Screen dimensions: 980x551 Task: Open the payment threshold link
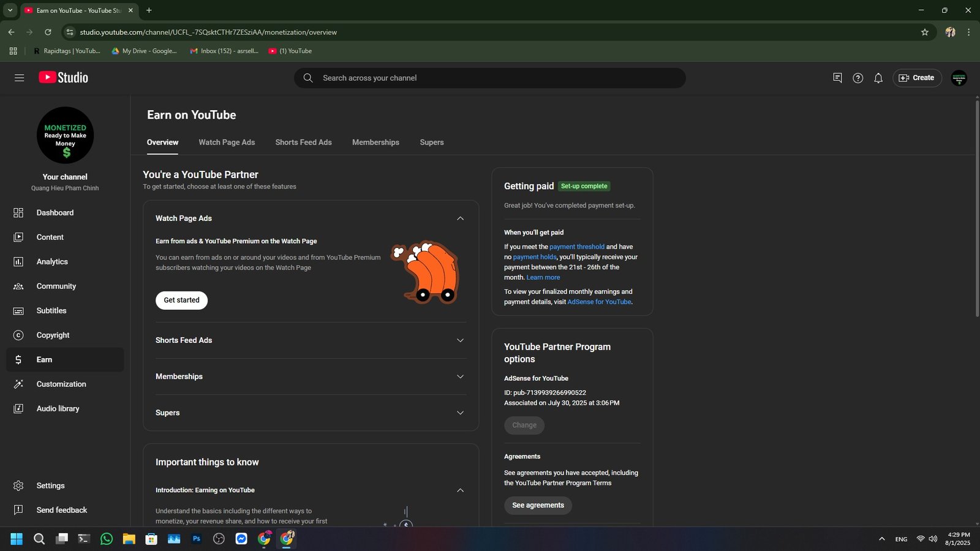point(576,247)
